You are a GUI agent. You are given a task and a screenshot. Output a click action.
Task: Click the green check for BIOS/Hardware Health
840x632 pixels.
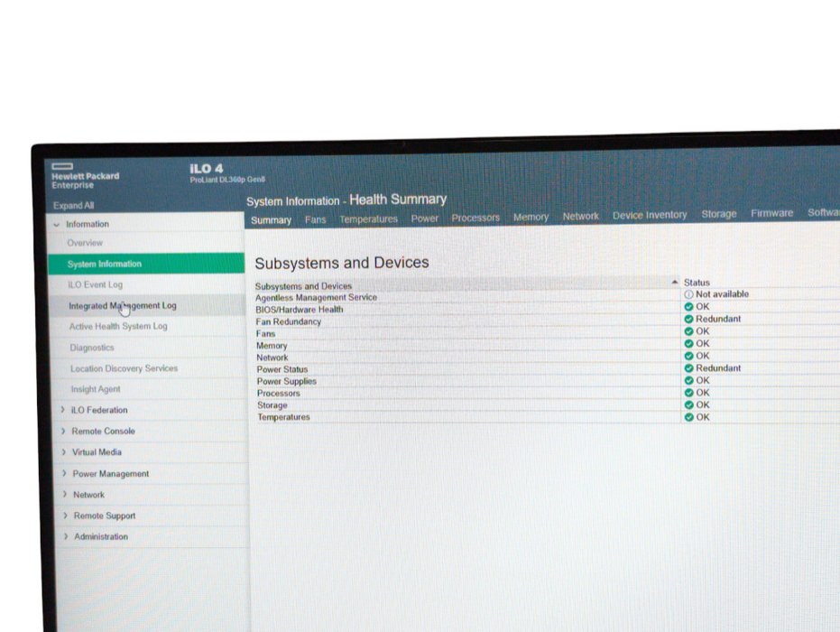(689, 307)
